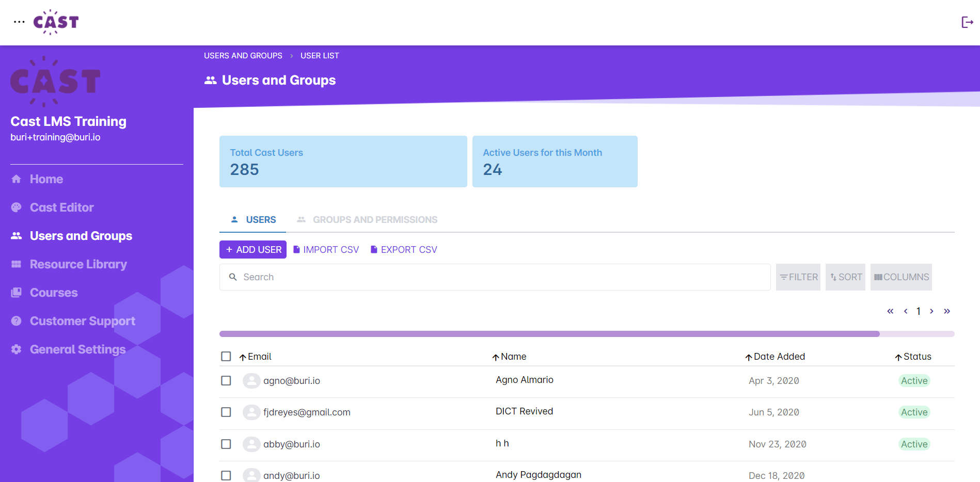Click the Users and Groups people icon in the sidebar
This screenshot has height=482, width=980.
(x=17, y=236)
